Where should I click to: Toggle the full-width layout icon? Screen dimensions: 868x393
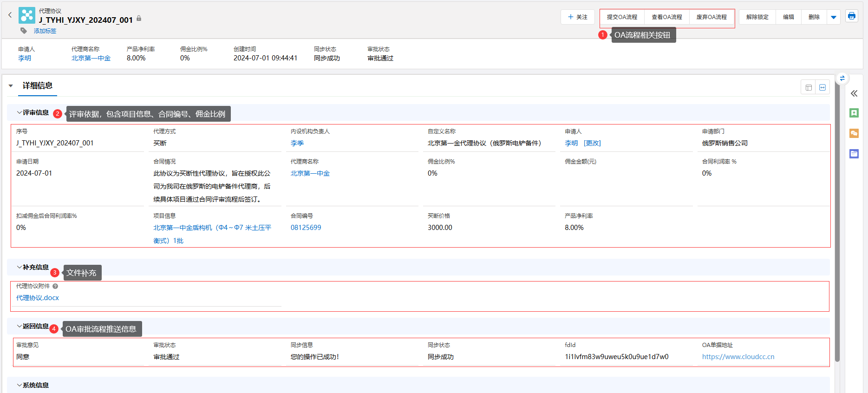coord(822,87)
